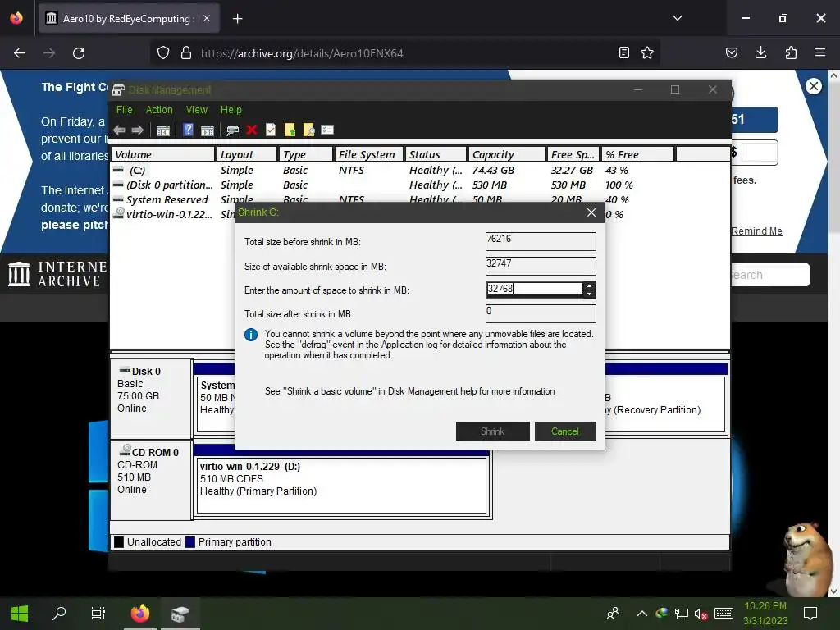Click the yellow folder with magnifier icon
This screenshot has width=840, height=630.
308,130
